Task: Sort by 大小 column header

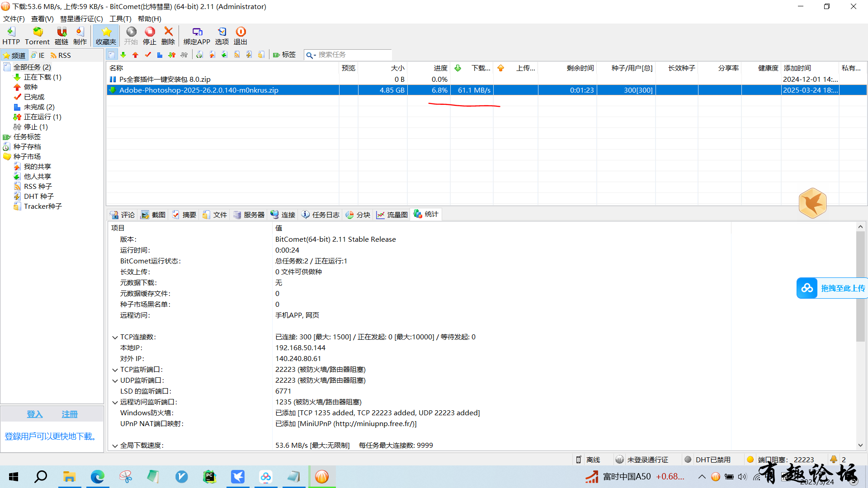Action: pos(382,68)
